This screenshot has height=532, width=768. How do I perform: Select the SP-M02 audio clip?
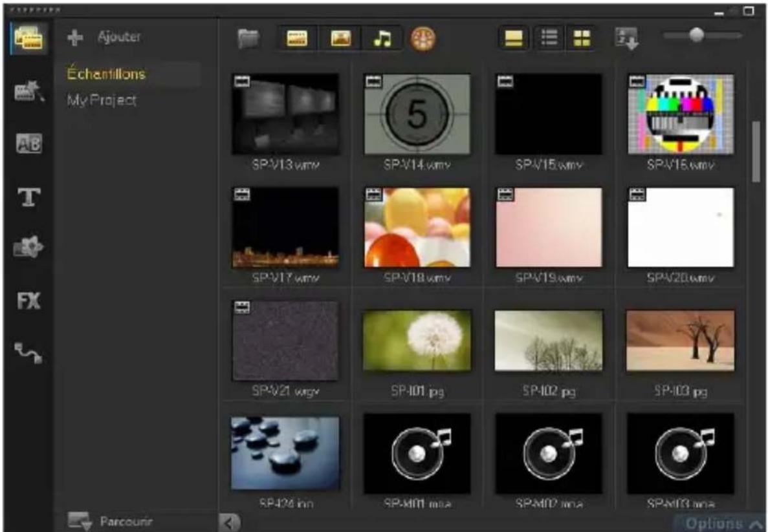point(549,454)
